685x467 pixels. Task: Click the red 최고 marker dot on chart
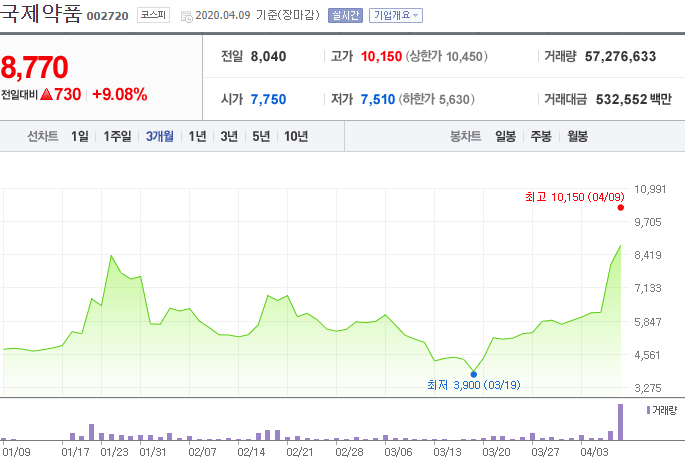(x=620, y=208)
